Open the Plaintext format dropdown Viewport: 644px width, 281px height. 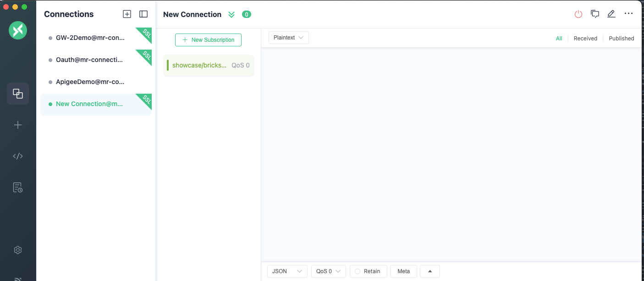(288, 38)
